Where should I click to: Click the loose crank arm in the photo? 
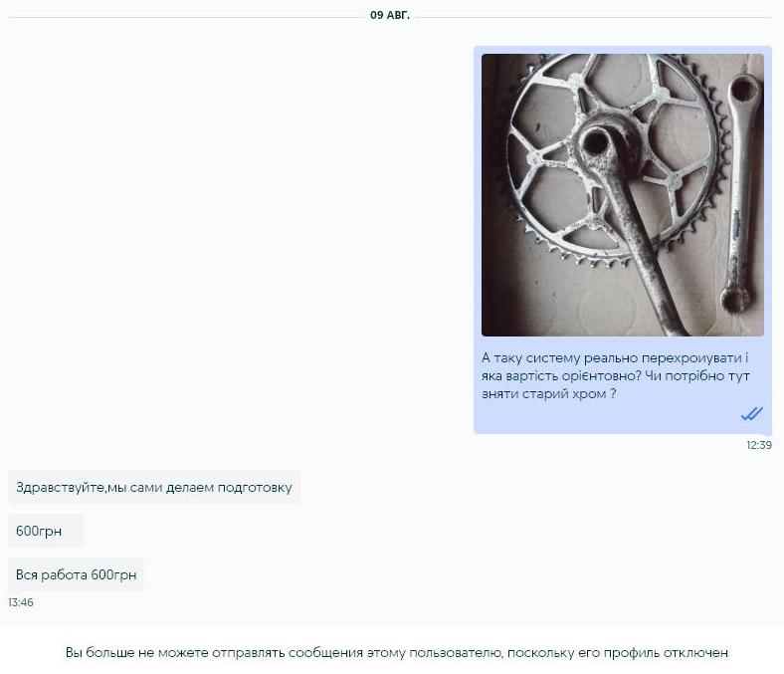point(740,195)
